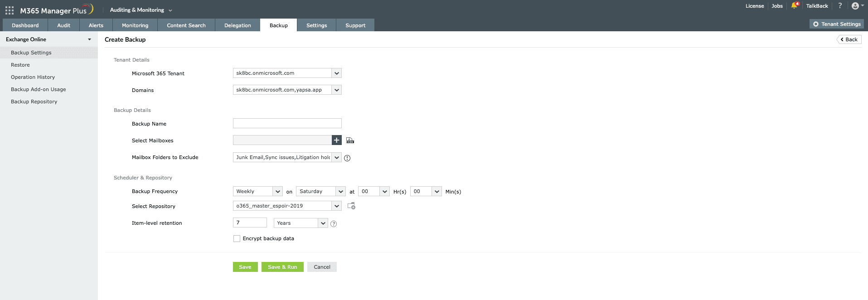Import mailboxes using the CSV icon

pos(350,140)
